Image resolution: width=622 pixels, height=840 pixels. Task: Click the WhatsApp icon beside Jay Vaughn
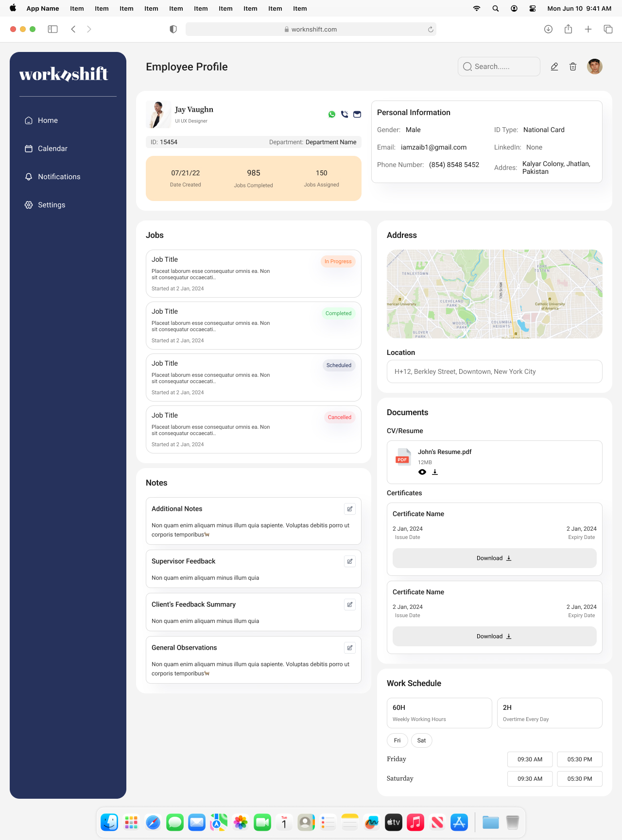point(332,115)
